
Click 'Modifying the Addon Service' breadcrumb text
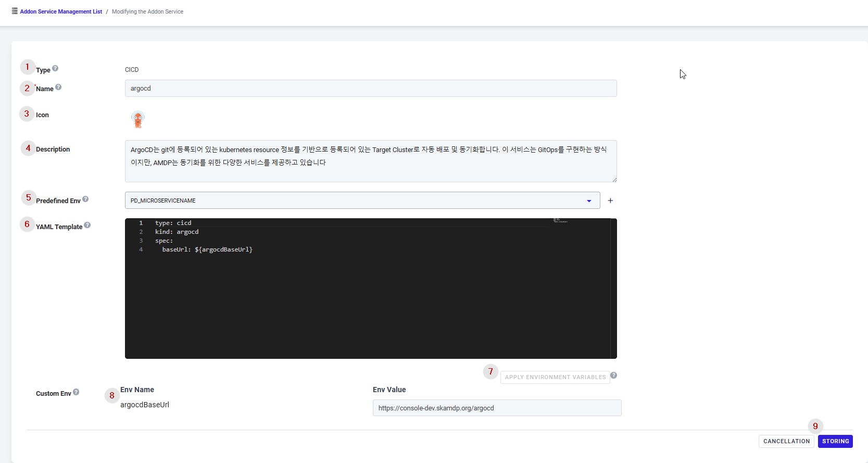click(147, 11)
